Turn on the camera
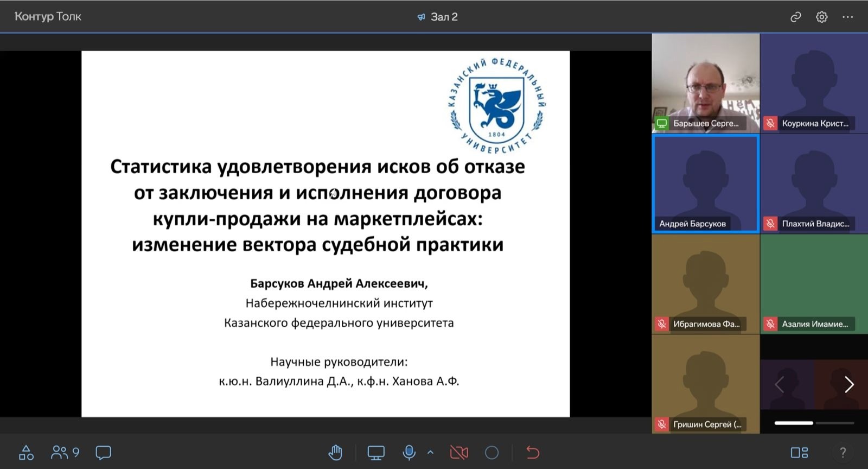868x469 pixels. click(x=459, y=452)
